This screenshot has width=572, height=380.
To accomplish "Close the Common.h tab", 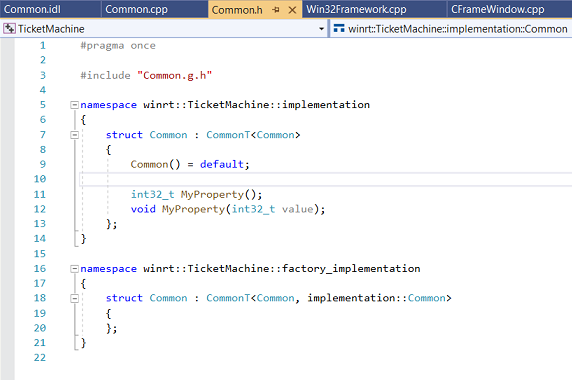I will pyautogui.click(x=292, y=10).
